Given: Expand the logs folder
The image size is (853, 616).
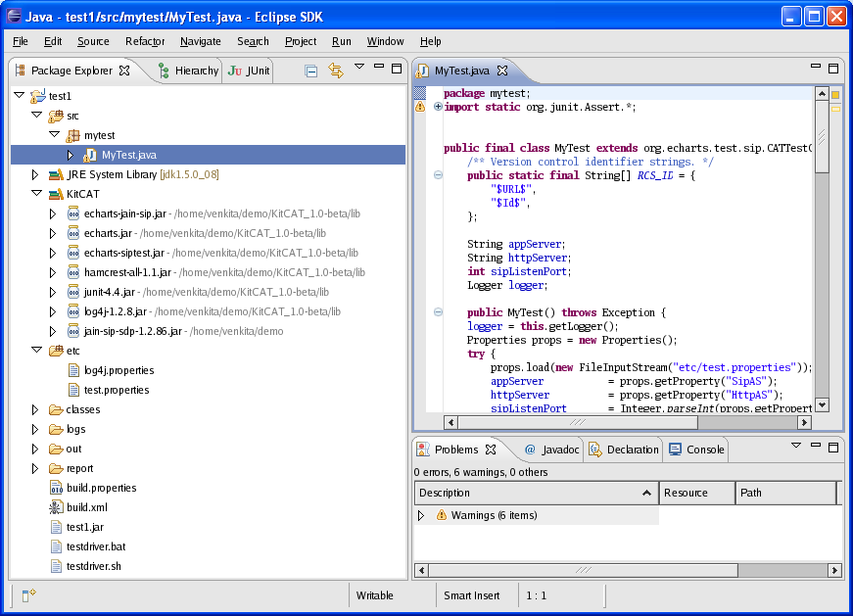Looking at the screenshot, I should (x=35, y=429).
